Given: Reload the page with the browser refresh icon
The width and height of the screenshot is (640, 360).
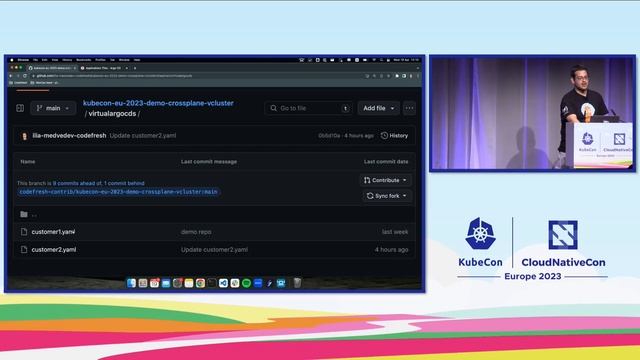Looking at the screenshot, I should point(25,76).
